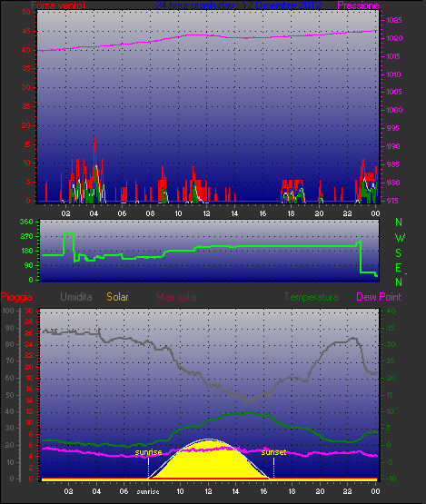This screenshot has width=426, height=504.
Task: Click the sunrise marker label in graph
Action: point(148,452)
